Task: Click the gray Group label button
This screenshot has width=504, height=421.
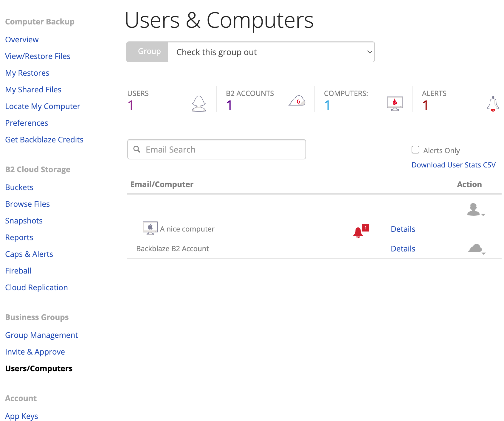Action: 148,52
